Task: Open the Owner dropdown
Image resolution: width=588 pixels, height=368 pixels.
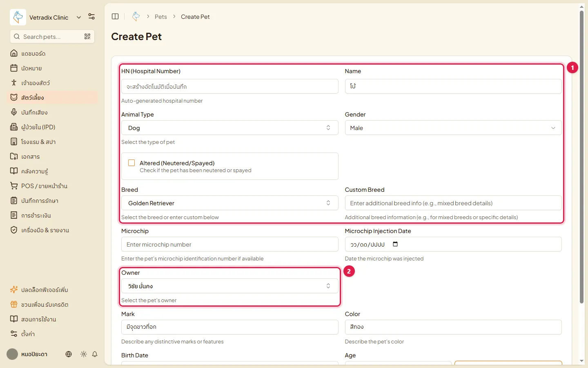Action: (x=229, y=286)
